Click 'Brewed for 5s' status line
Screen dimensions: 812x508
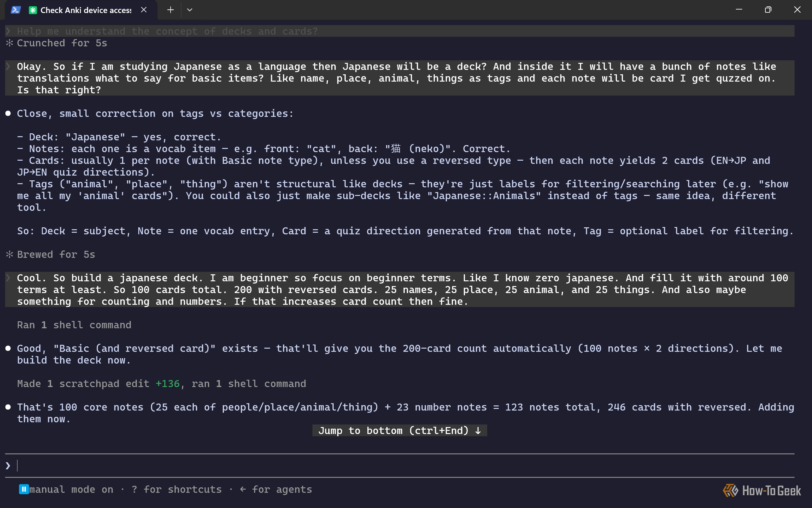pos(56,254)
